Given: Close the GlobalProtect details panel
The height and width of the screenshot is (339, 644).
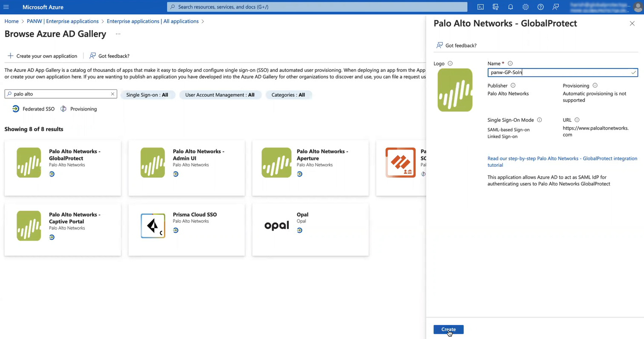Looking at the screenshot, I should click(x=632, y=23).
